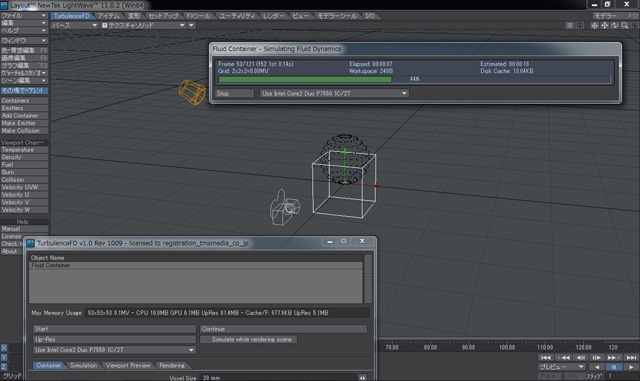Click the TurbulenceFD window title icon
Screen dimensions: 640x381
[x=30, y=243]
